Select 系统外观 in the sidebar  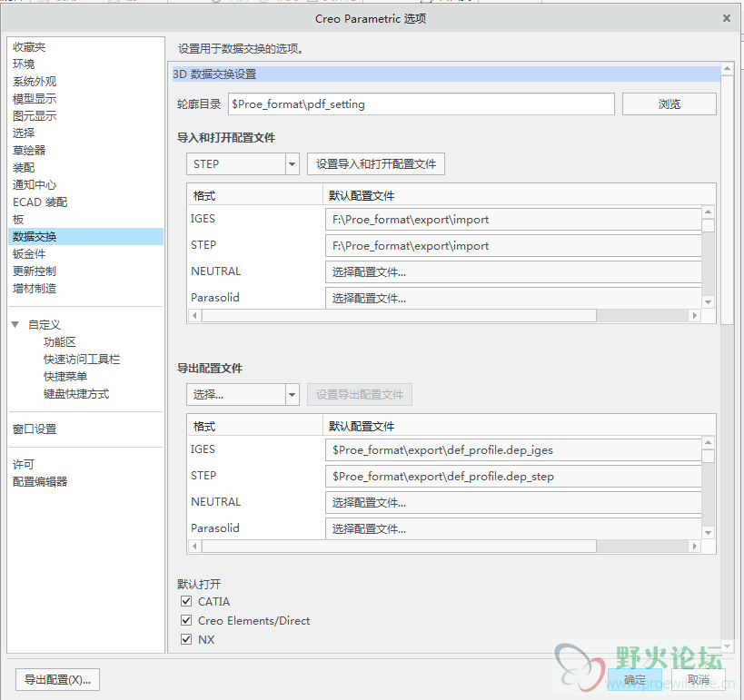click(35, 82)
